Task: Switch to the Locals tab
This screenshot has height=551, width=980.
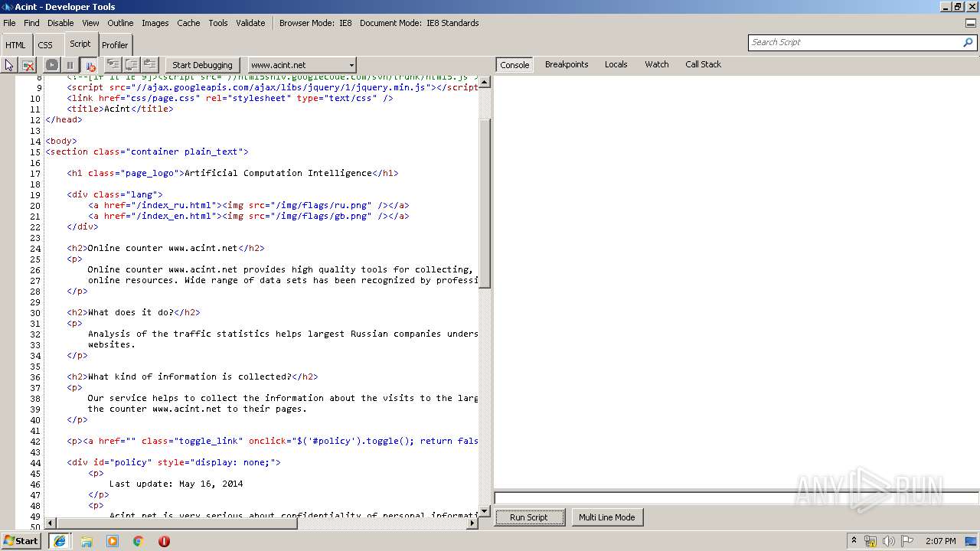Action: coord(616,64)
